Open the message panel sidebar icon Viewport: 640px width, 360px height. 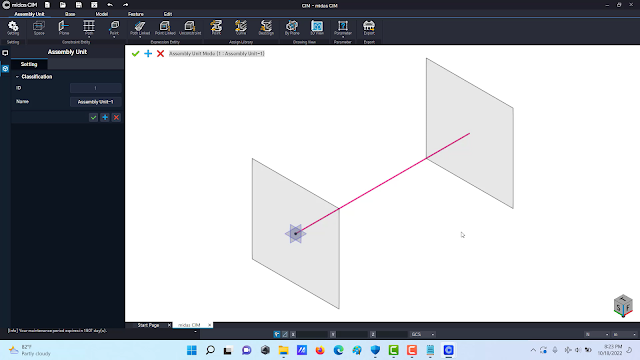point(5,53)
